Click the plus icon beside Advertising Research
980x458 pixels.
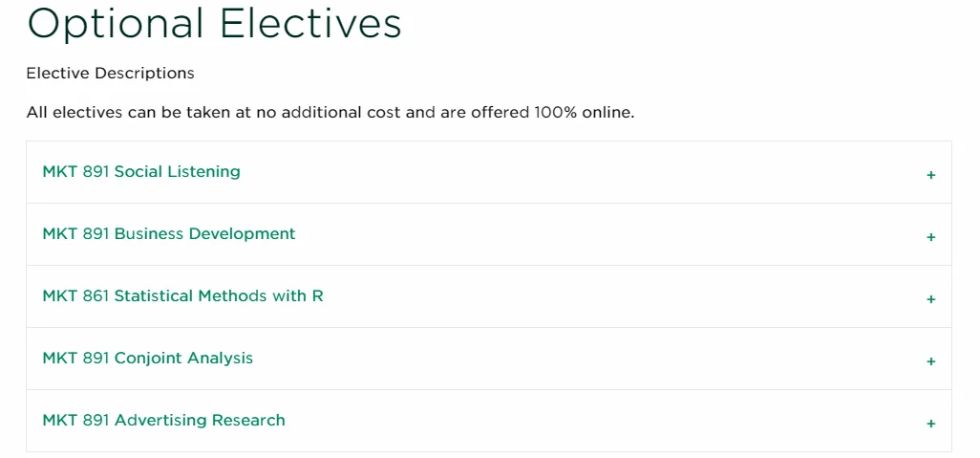(x=930, y=424)
